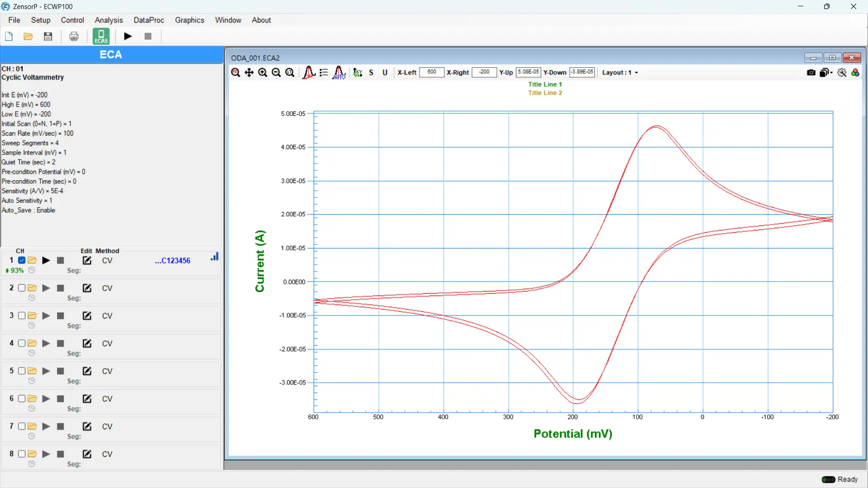
Task: Run the AUTO peak detection tool
Action: click(x=339, y=72)
